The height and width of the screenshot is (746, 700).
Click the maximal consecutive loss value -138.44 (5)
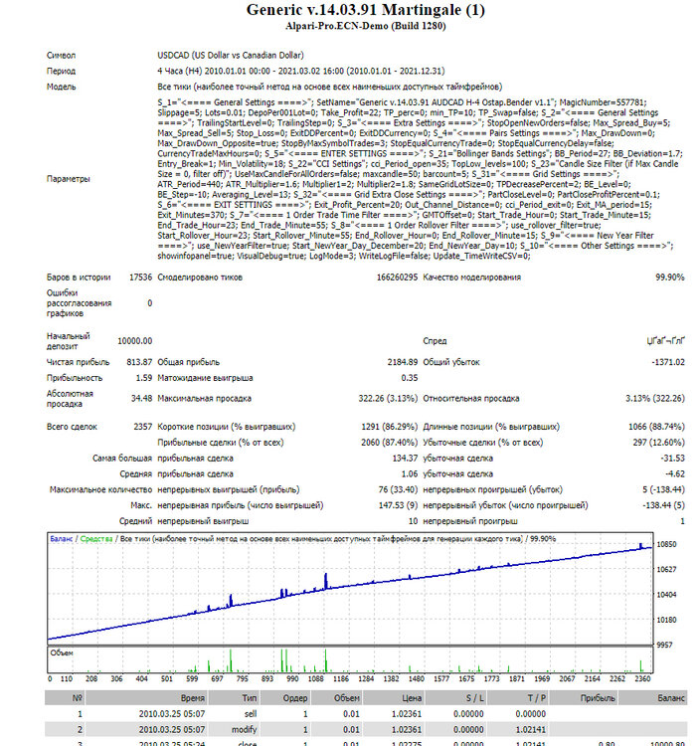click(663, 505)
